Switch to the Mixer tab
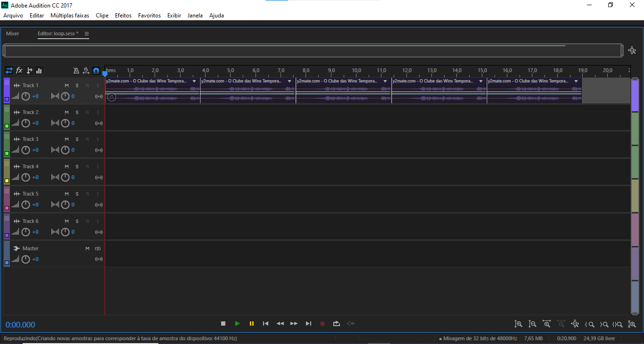Image resolution: width=644 pixels, height=344 pixels. [x=13, y=33]
